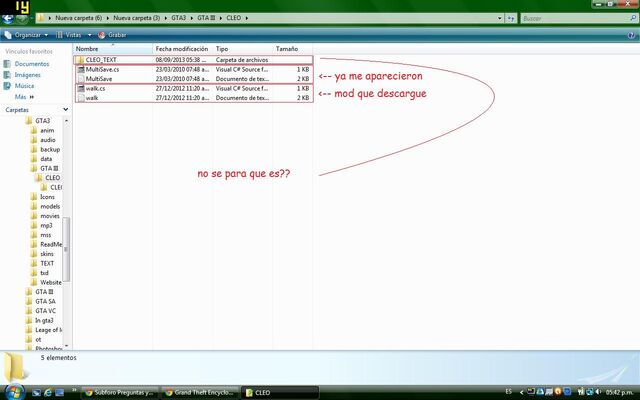Click the 05:42 p.m. clock

coord(620,392)
